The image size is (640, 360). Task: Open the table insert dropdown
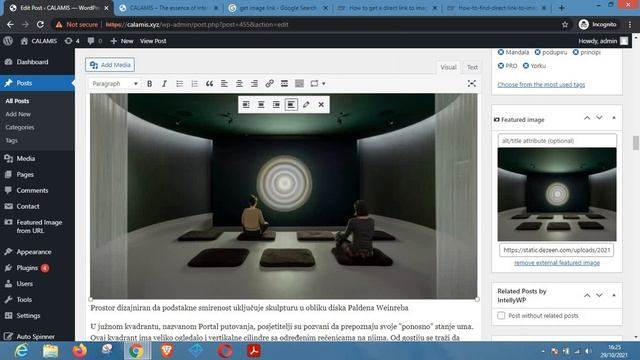(318, 84)
